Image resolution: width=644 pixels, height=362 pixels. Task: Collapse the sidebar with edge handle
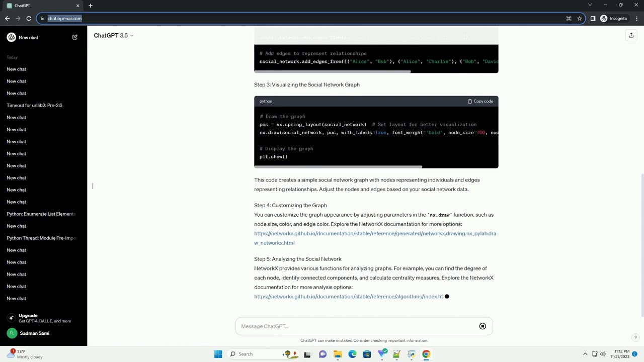point(93,186)
